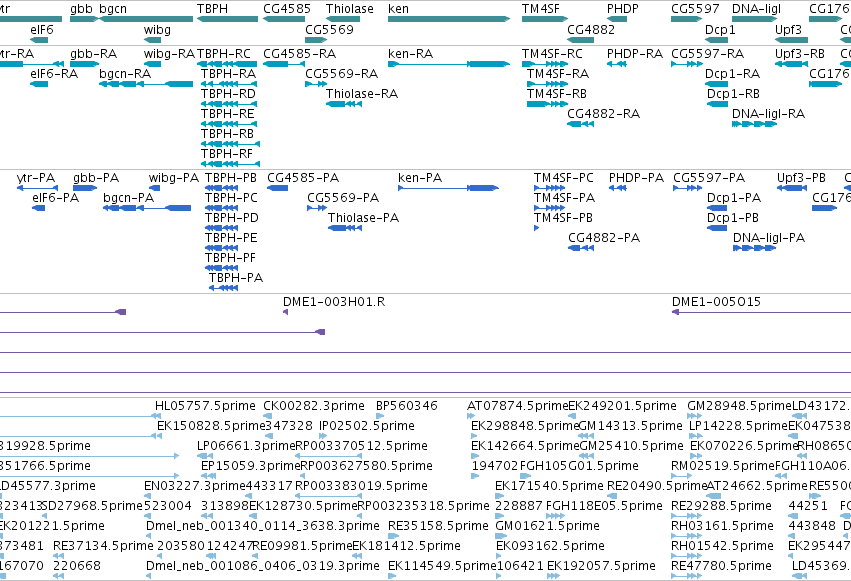Image resolution: width=851 pixels, height=581 pixels.
Task: Click the gbb gene label
Action: click(81, 9)
